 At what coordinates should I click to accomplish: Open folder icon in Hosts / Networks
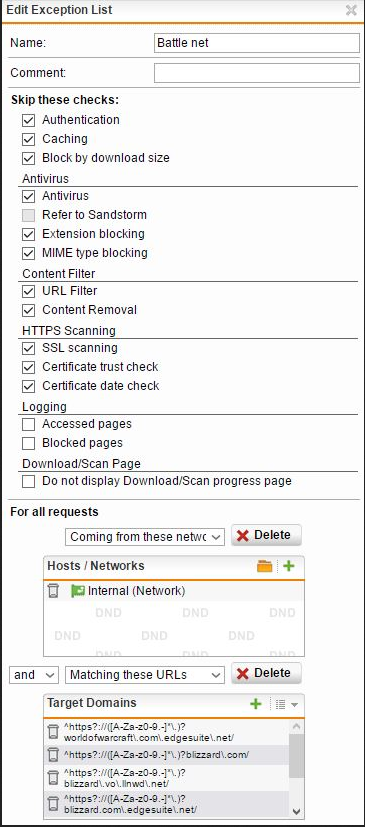(x=264, y=566)
